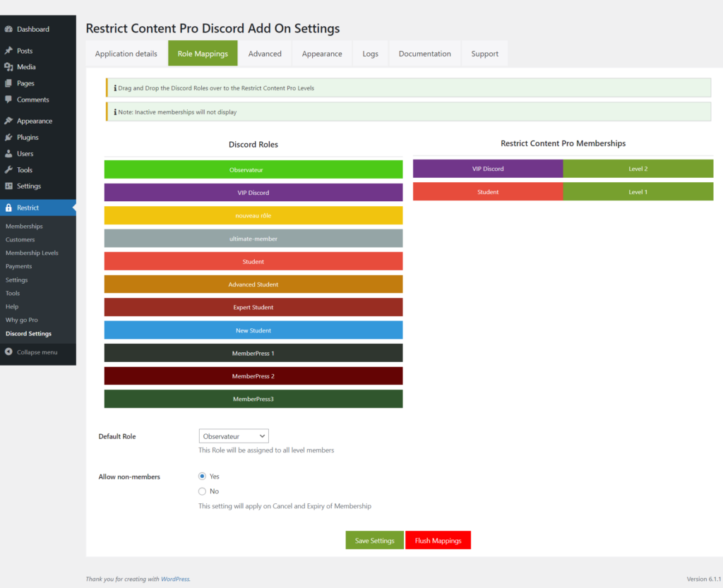
Task: Click the Settings sliders icon
Action: pos(8,186)
